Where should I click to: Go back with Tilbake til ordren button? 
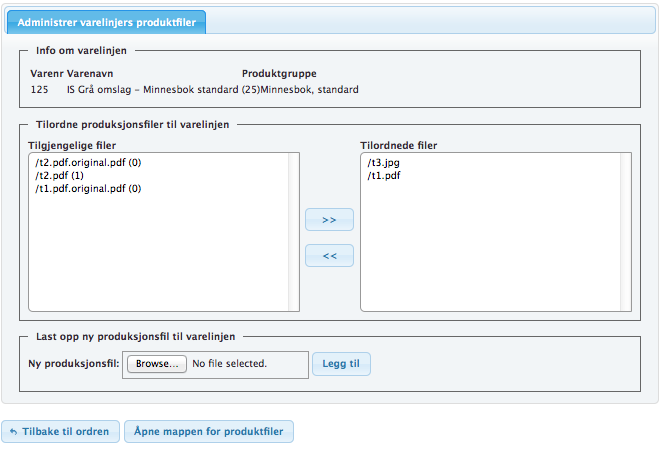pyautogui.click(x=61, y=432)
